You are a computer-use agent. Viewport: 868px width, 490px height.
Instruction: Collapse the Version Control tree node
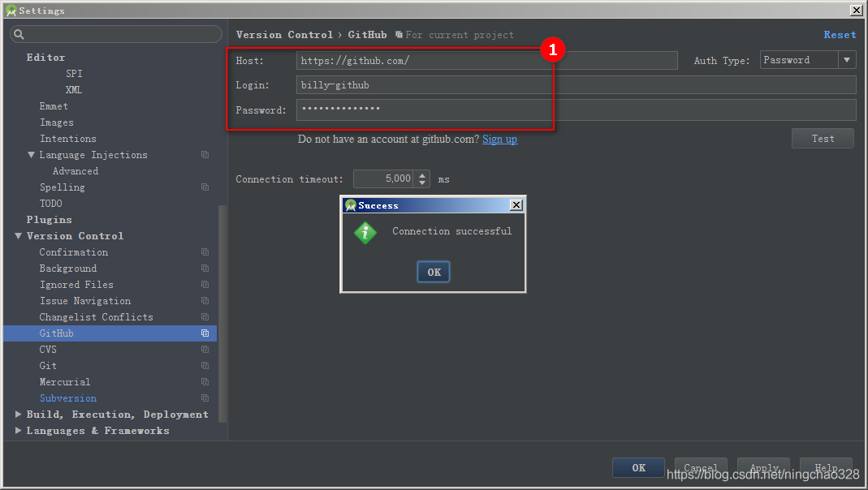pyautogui.click(x=18, y=236)
